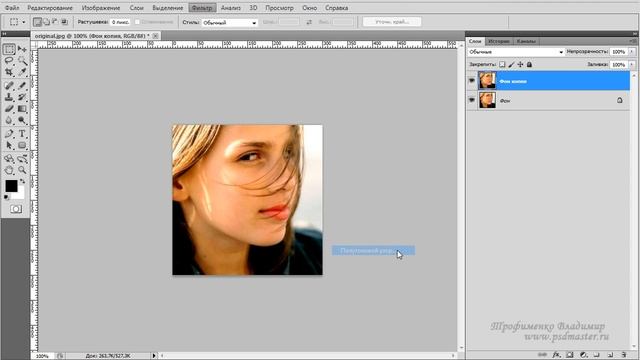
Task: Create a new layer
Action: [610, 355]
